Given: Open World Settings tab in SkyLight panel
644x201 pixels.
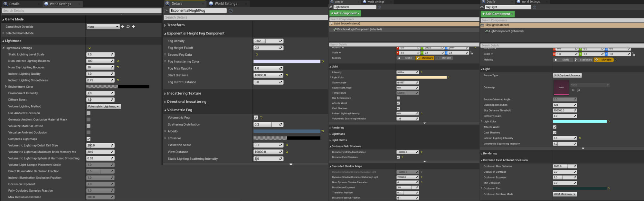Looking at the screenshot, I should coord(530,2).
